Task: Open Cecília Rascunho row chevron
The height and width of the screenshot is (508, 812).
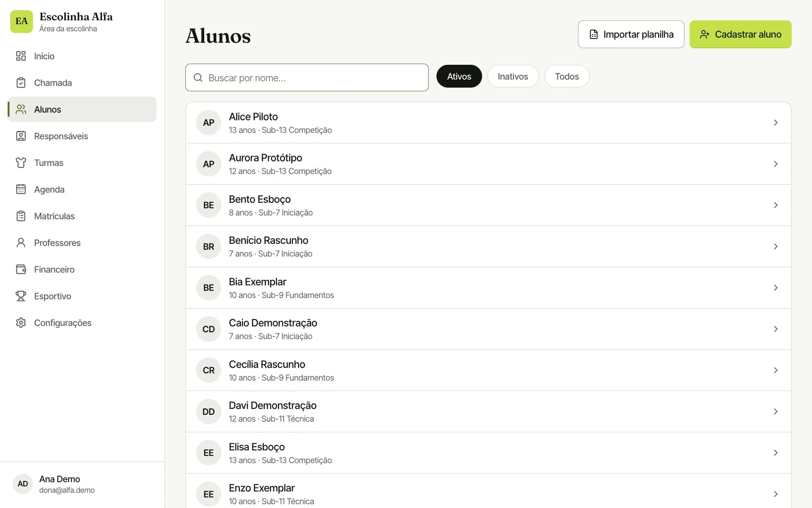Action: pos(776,370)
